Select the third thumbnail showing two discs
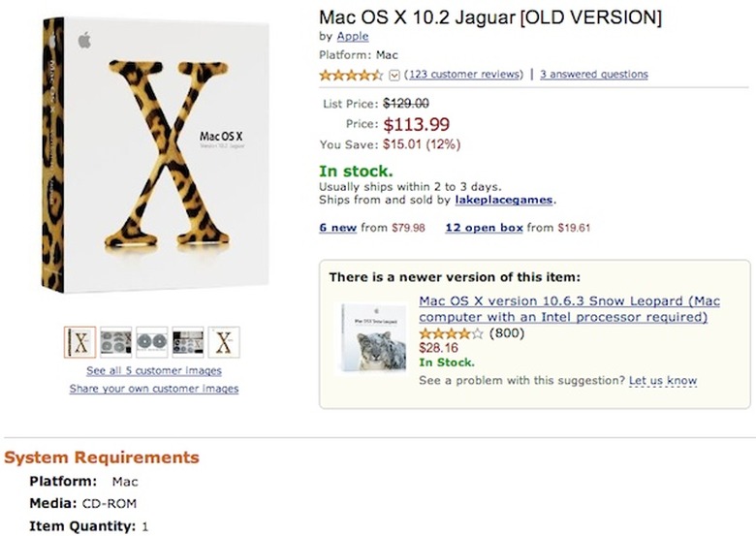Image resolution: width=756 pixels, height=536 pixels. point(152,342)
